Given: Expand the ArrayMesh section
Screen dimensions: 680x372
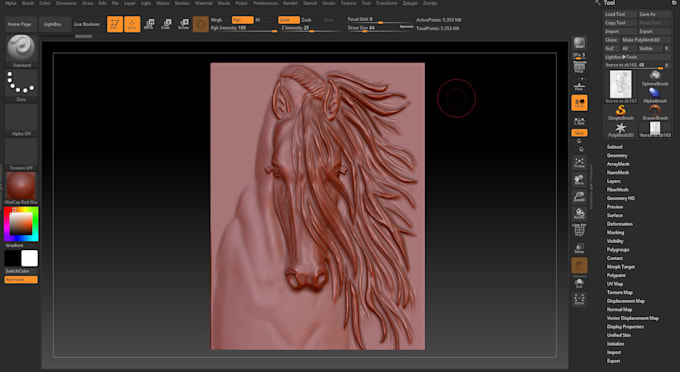Looking at the screenshot, I should tap(618, 164).
